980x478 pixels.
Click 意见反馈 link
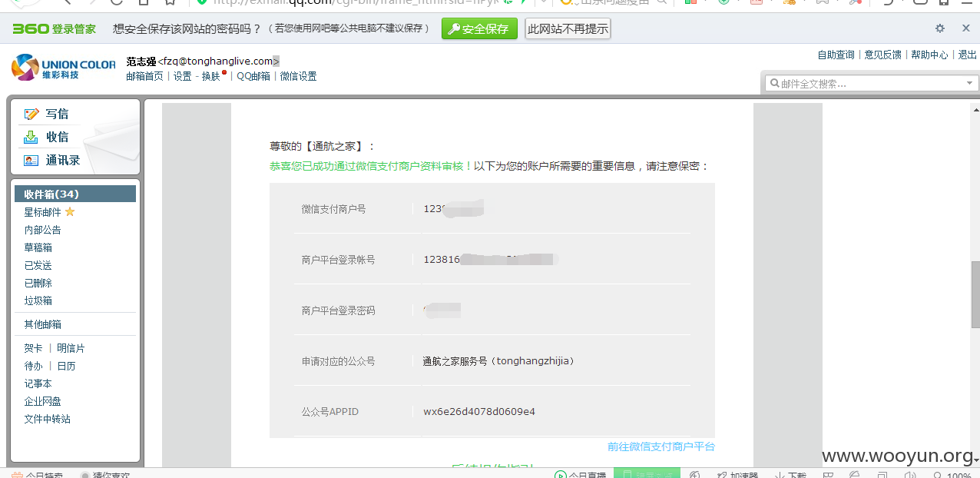tap(882, 55)
